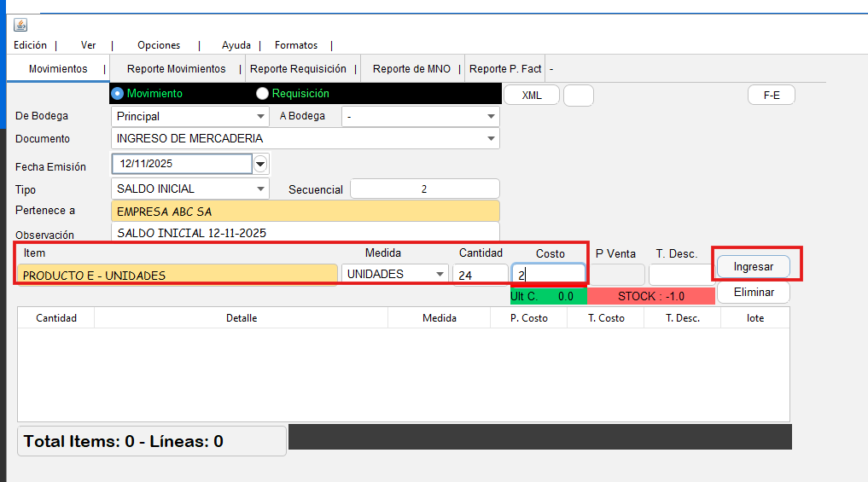Open the A Bodega dropdown
Screen dimensions: 868x482
[x=491, y=117]
